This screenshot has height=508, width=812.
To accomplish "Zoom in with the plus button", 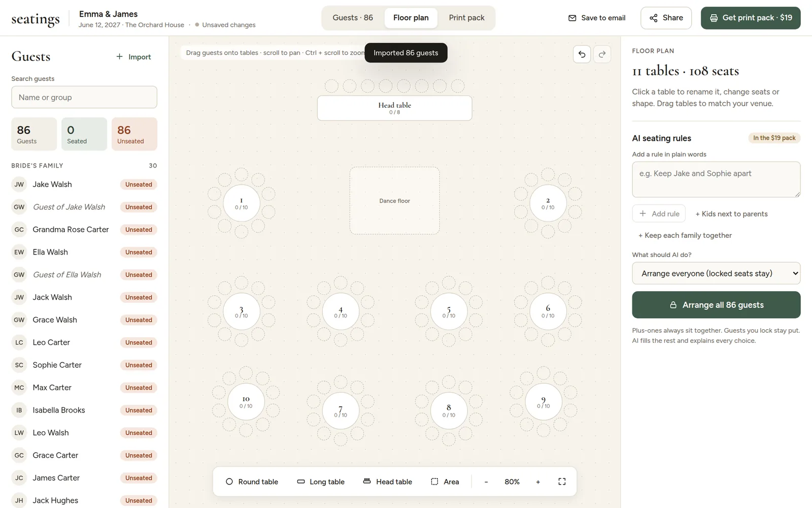I will click(538, 482).
